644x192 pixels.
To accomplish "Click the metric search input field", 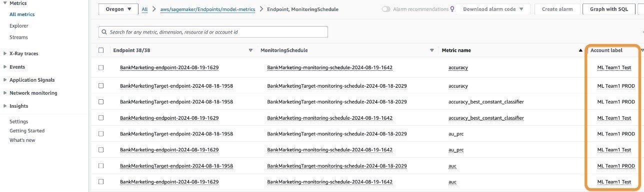I will click(x=213, y=32).
